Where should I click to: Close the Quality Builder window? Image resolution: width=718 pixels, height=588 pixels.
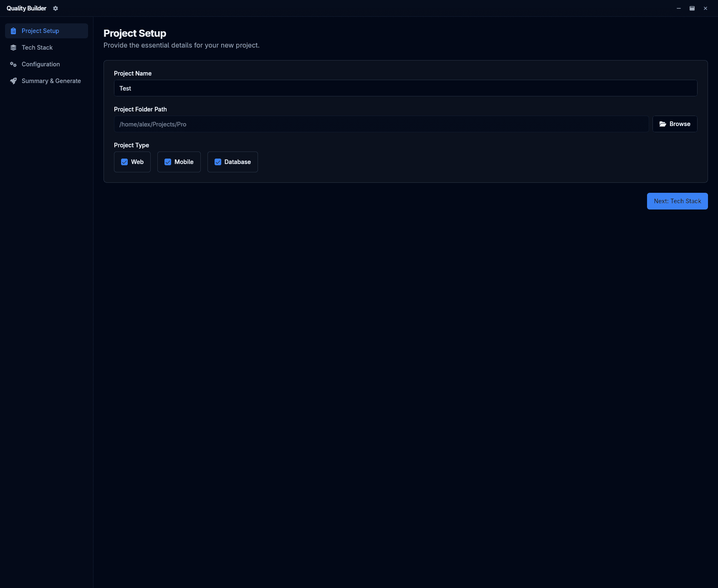tap(705, 8)
